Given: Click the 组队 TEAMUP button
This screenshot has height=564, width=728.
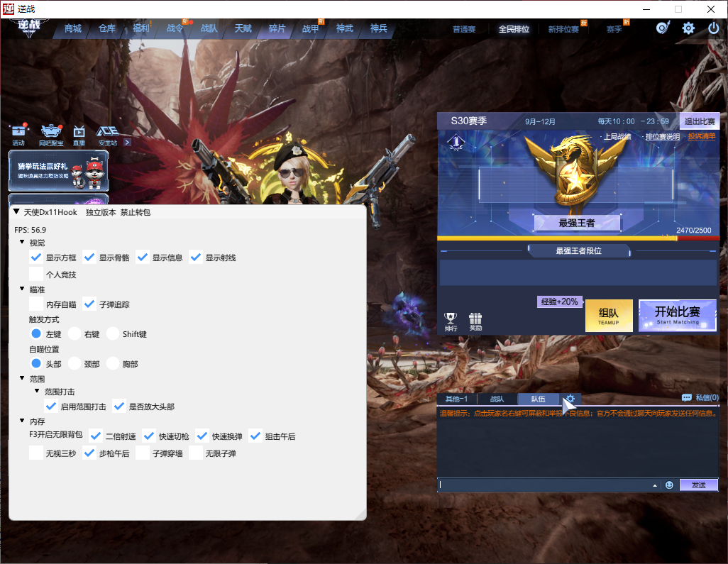Looking at the screenshot, I should [x=609, y=316].
